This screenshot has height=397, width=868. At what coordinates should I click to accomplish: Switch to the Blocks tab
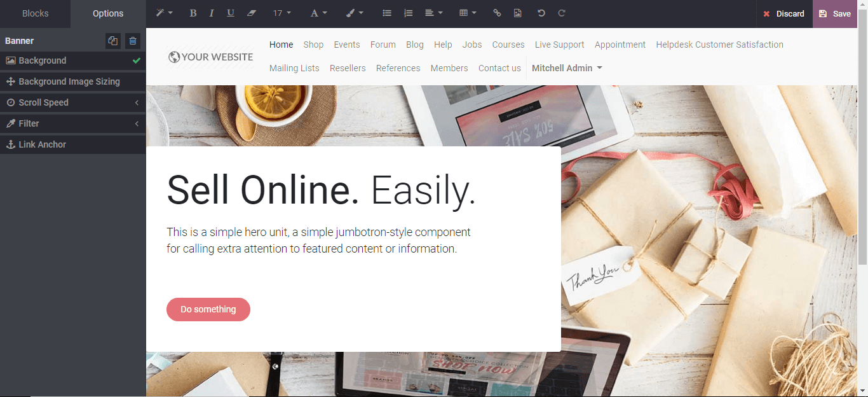click(x=36, y=13)
